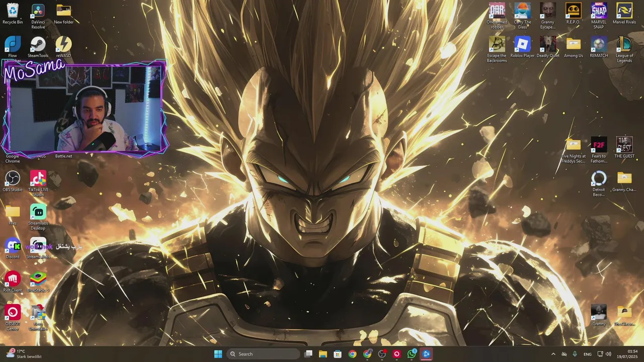The width and height of the screenshot is (644, 362).
Task: Open File Explorer from the taskbar
Action: 323,354
